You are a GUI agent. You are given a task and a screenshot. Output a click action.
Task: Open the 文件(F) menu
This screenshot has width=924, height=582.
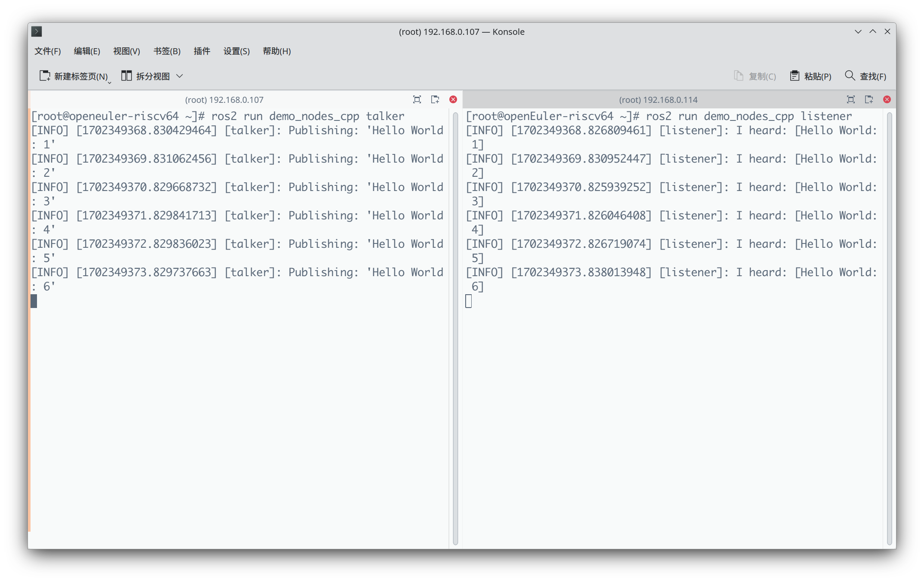point(48,51)
